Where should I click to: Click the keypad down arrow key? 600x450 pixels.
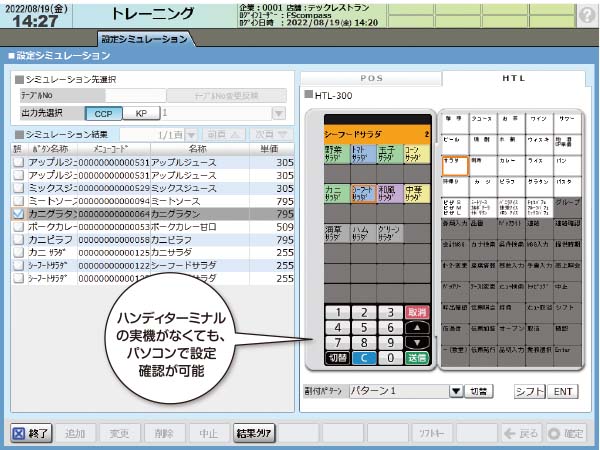coord(417,341)
